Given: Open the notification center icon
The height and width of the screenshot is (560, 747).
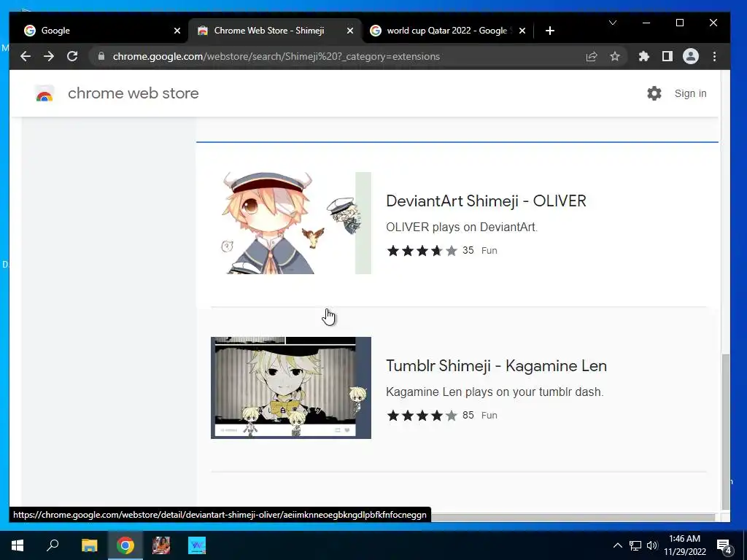Looking at the screenshot, I should (724, 545).
